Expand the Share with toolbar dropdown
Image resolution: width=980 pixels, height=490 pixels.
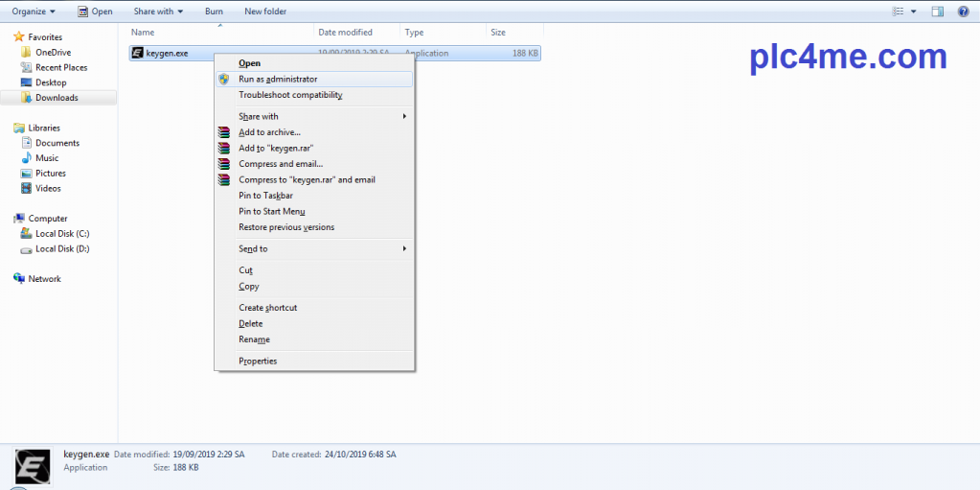pyautogui.click(x=158, y=12)
